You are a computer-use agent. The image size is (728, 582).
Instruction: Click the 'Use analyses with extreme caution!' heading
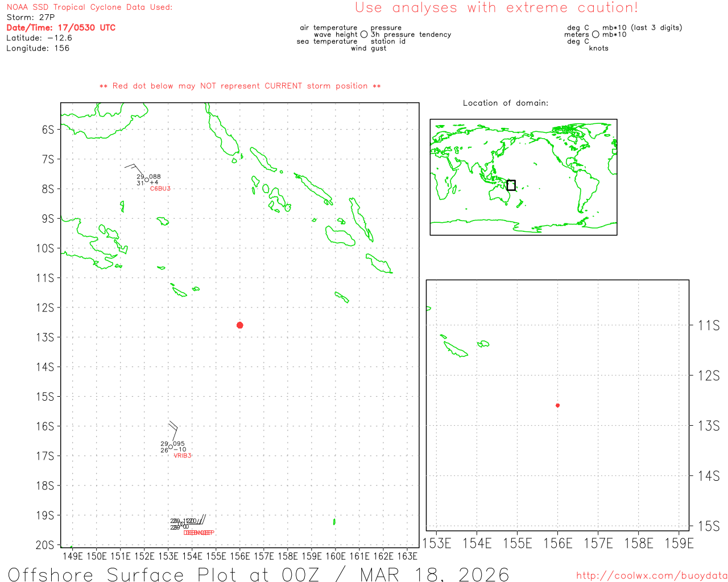pos(496,8)
